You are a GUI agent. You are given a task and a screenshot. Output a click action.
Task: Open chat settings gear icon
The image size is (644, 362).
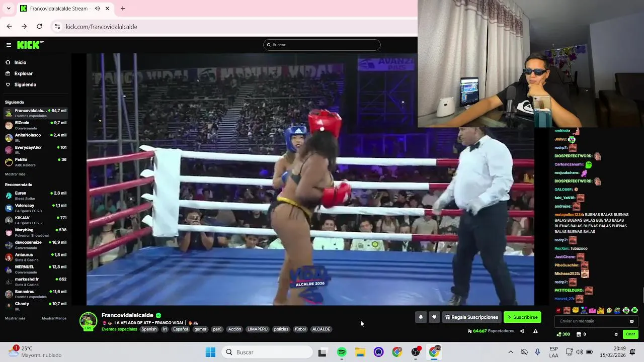[616, 334]
